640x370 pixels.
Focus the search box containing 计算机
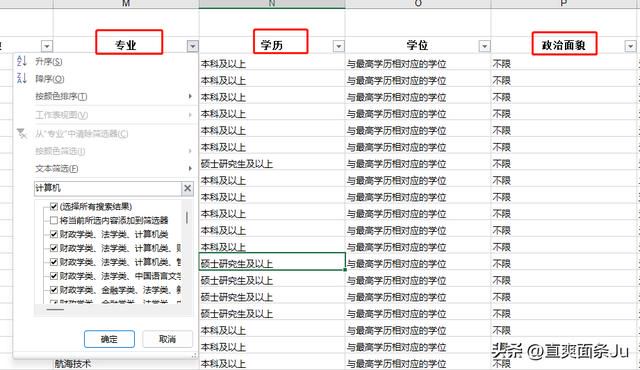108,188
